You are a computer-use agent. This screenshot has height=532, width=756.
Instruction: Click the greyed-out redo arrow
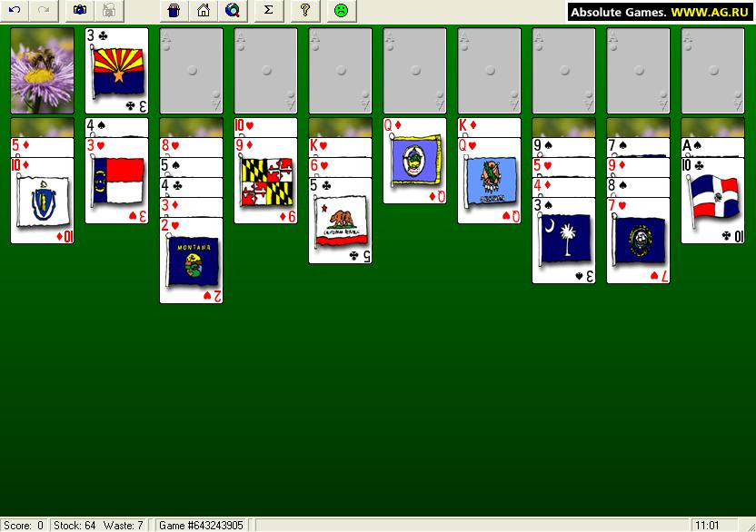pyautogui.click(x=44, y=11)
